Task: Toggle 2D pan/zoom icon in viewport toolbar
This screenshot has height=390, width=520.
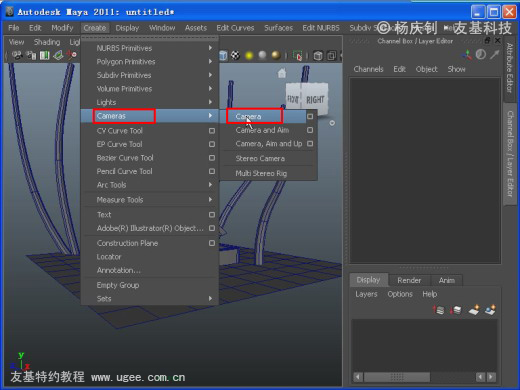Action: coord(71,55)
